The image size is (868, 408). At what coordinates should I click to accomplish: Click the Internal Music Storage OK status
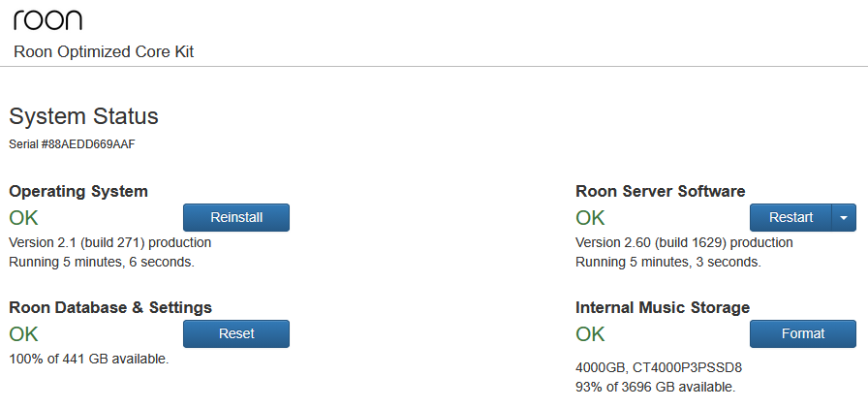590,334
